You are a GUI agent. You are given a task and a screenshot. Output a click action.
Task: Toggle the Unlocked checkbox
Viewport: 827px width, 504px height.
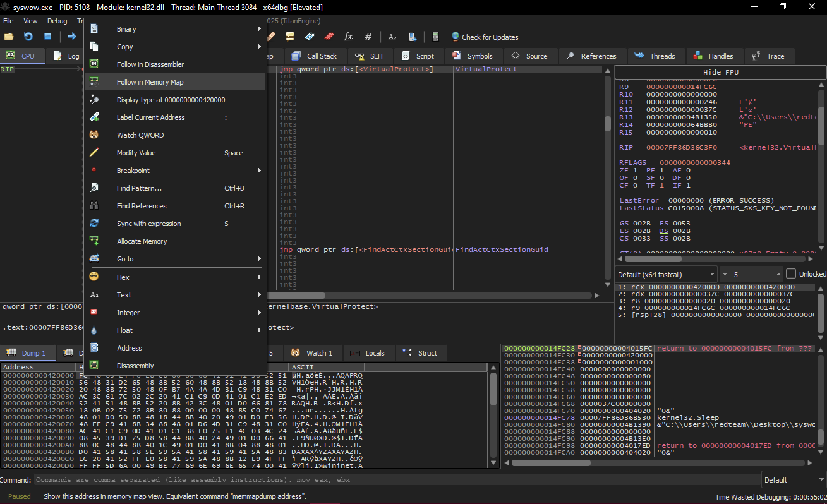pyautogui.click(x=791, y=274)
